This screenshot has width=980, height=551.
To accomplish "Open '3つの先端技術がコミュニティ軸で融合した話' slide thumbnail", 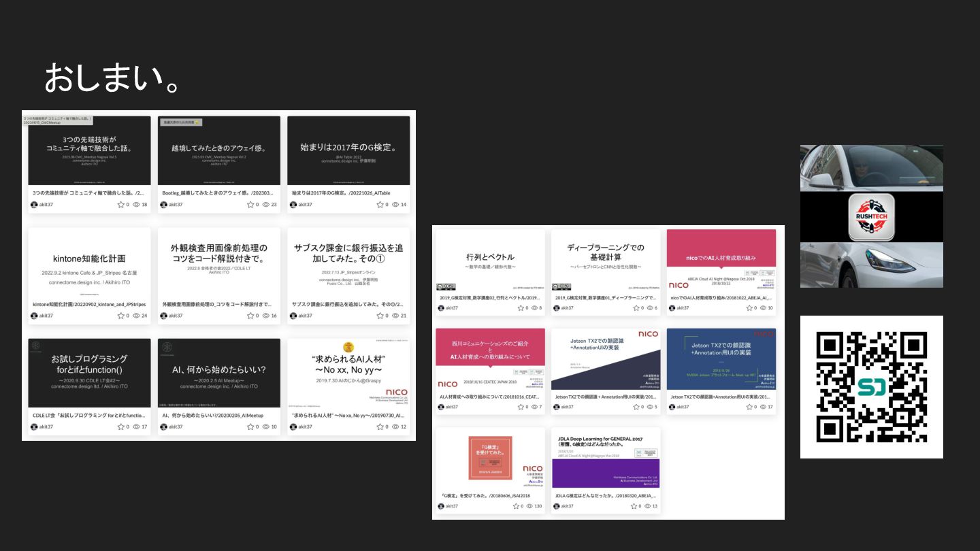I will click(89, 150).
